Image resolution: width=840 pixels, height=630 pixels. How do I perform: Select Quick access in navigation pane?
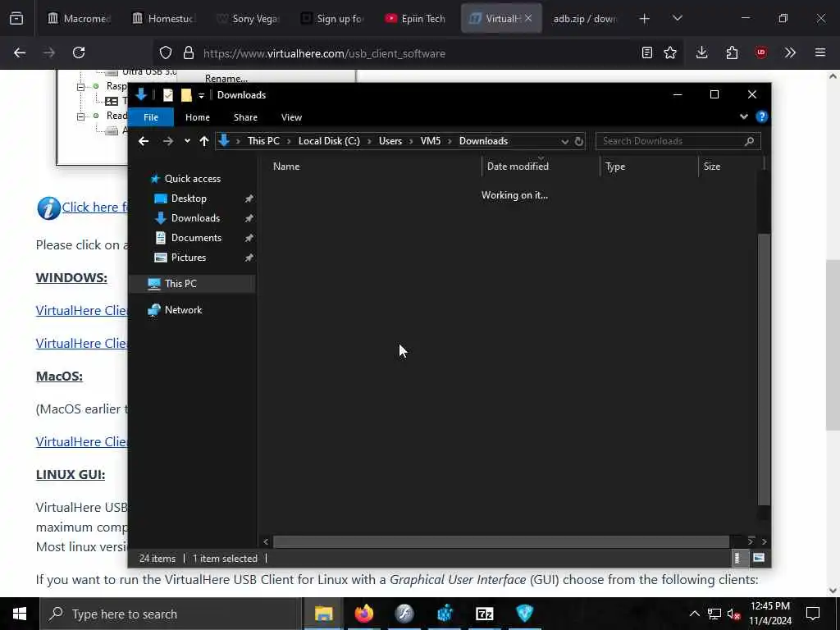pos(192,179)
